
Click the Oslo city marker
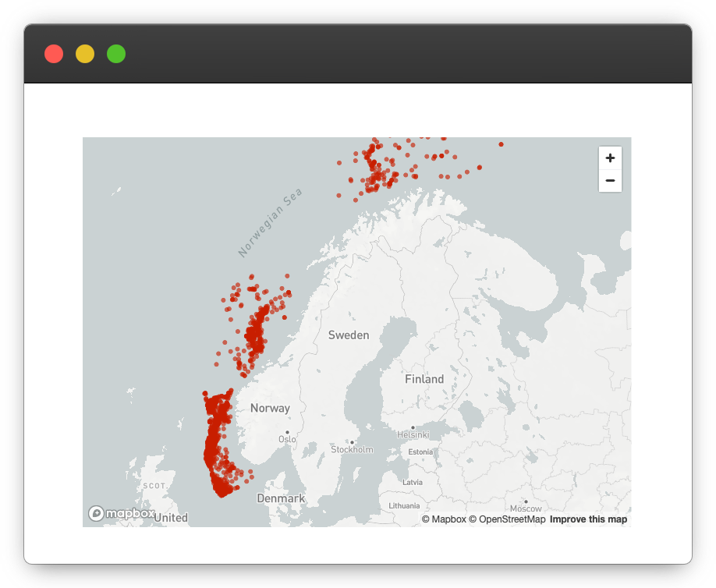click(x=287, y=432)
